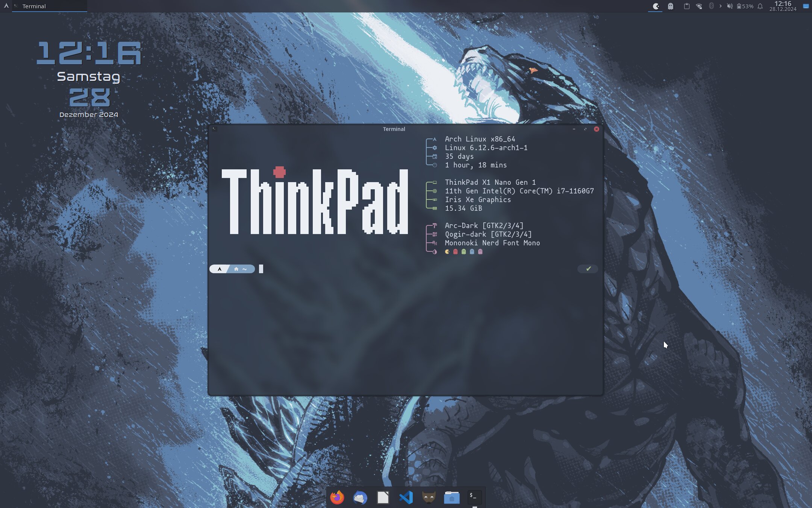Image resolution: width=812 pixels, height=508 pixels.
Task: Click the Pac-Man icon in the top panel
Action: pos(656,6)
